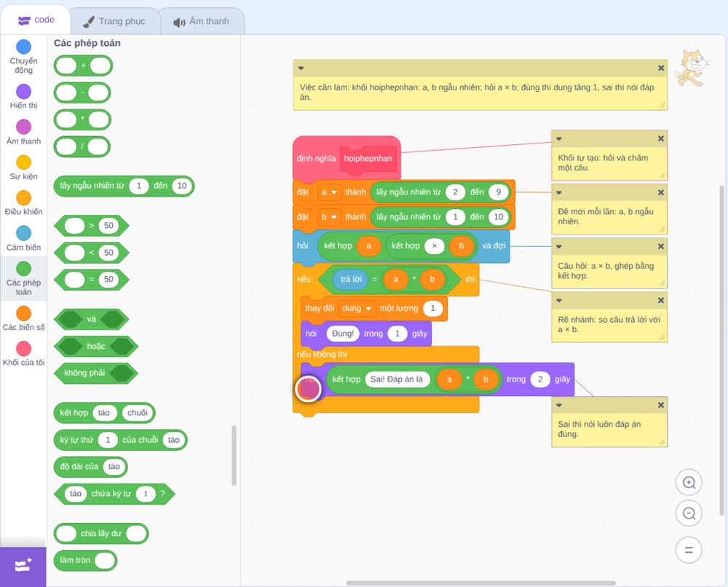Switch to the Âm thanh tab
Screen dimensions: 728x587
click(x=202, y=21)
